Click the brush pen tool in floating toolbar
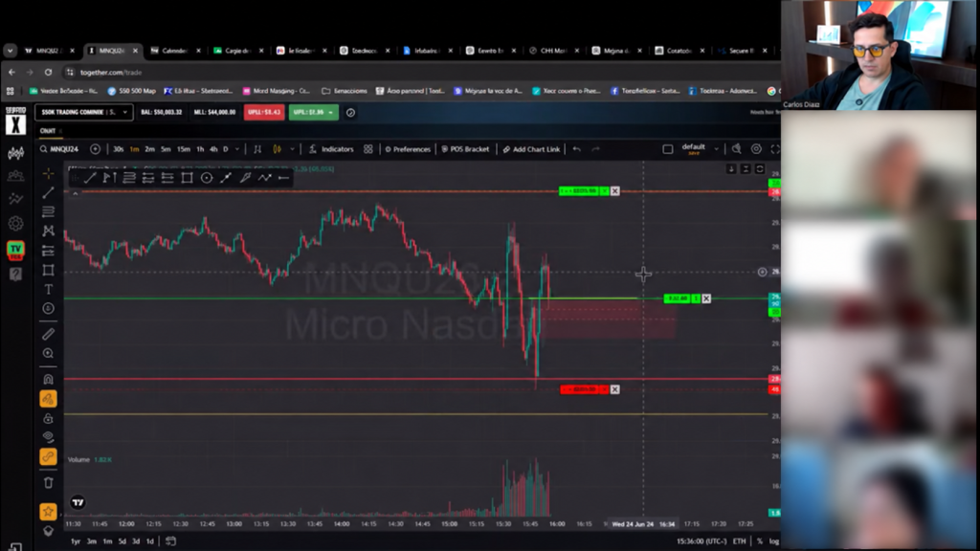The width and height of the screenshot is (980, 551). click(x=245, y=178)
